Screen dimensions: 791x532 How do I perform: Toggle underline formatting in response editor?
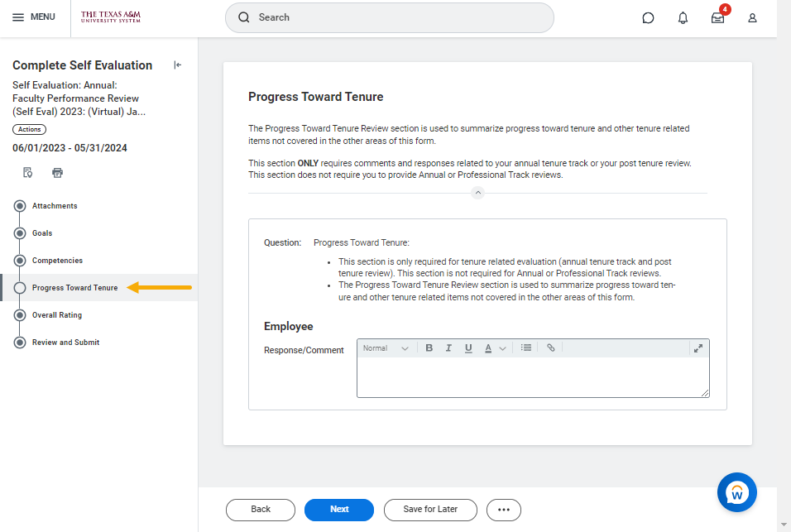(x=468, y=348)
